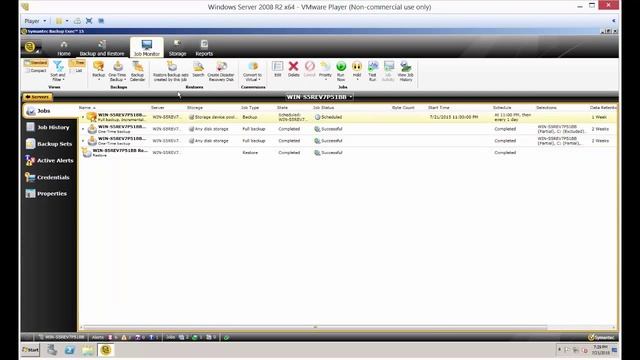Screen dimensions: 640x360
Task: Sort by the Job Status column header
Action: [323, 108]
